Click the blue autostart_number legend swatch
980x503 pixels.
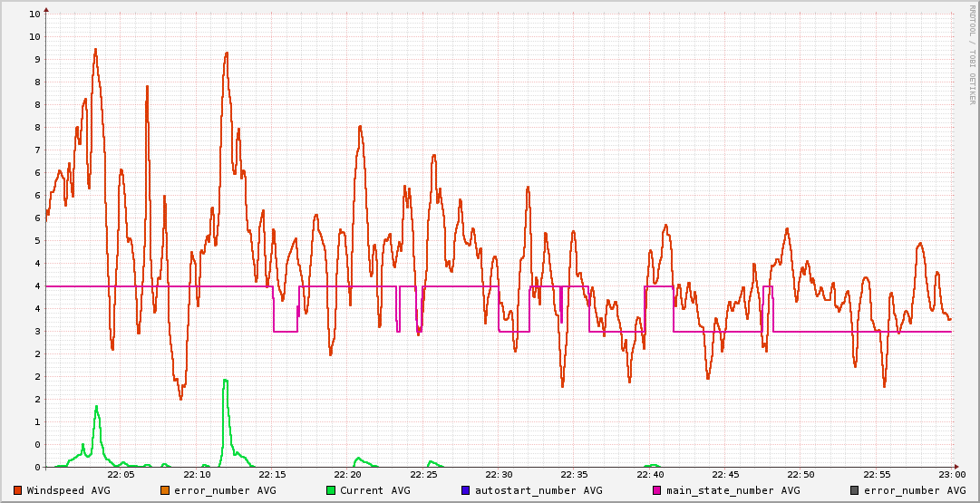(465, 490)
